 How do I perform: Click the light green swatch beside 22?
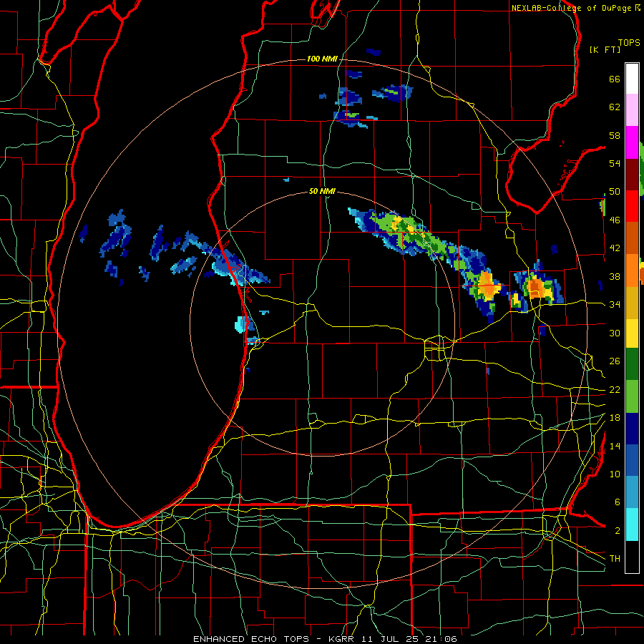pos(632,396)
